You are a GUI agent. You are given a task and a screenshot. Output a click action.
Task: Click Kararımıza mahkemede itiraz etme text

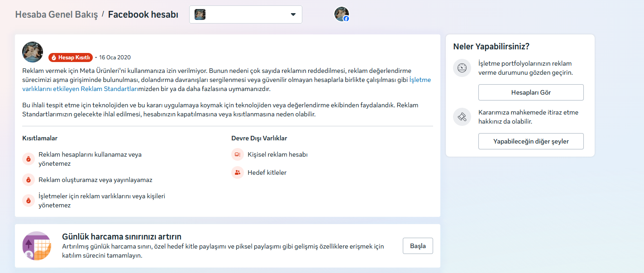528,117
